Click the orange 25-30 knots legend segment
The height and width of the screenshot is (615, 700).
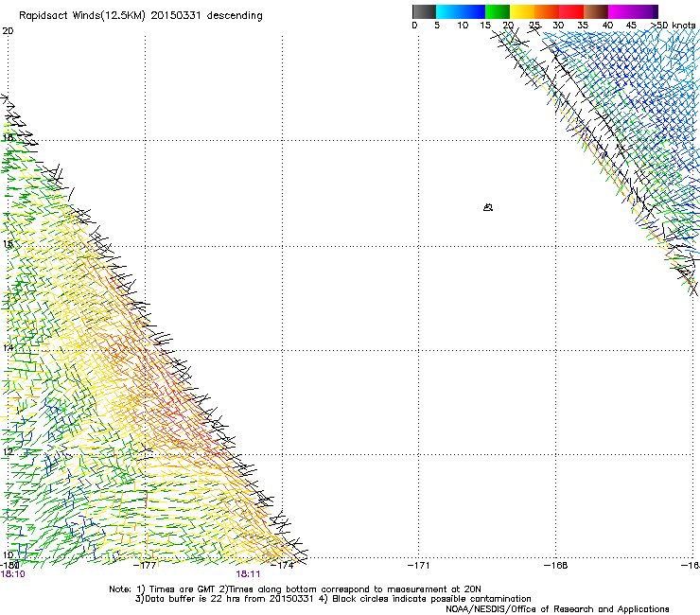click(547, 11)
